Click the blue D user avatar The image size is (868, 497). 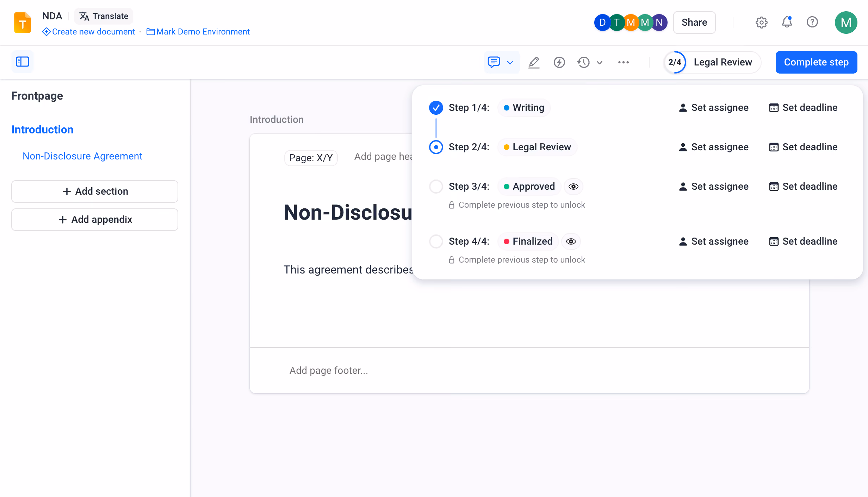pos(602,23)
